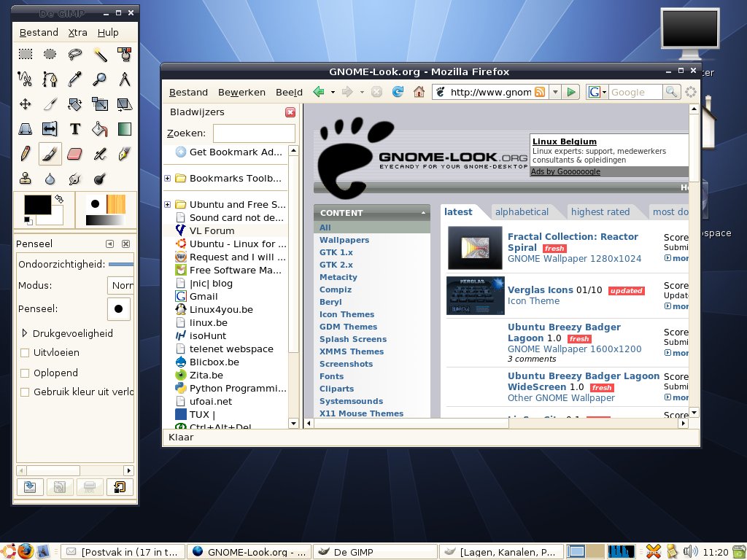Reload the page in Firefox
The image size is (747, 560).
(398, 92)
